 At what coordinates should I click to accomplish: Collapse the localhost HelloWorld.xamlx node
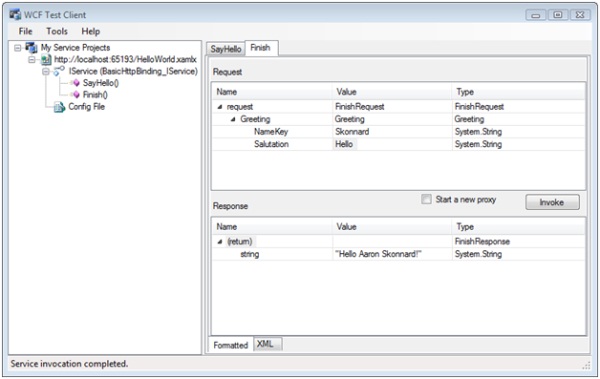click(x=32, y=60)
